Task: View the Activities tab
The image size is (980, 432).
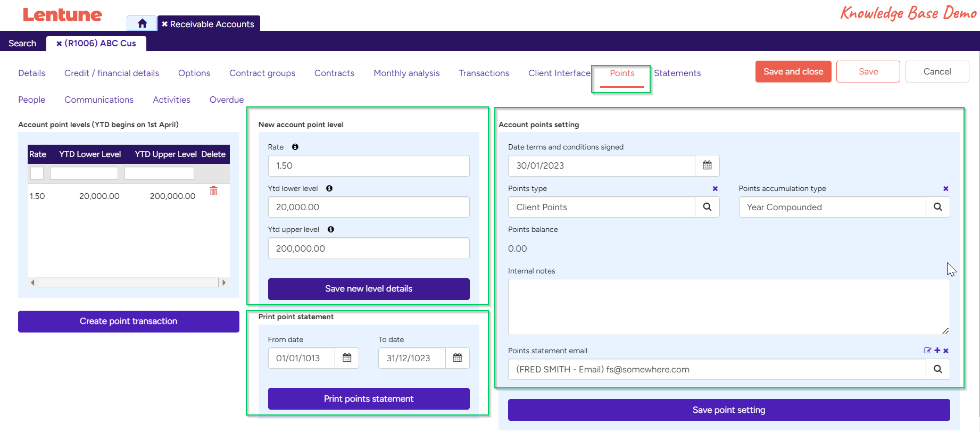Action: [171, 100]
